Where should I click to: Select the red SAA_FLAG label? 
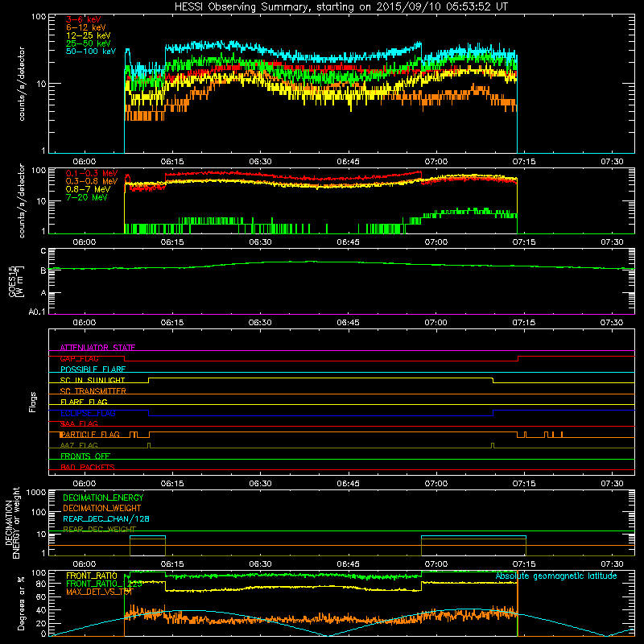[79, 423]
